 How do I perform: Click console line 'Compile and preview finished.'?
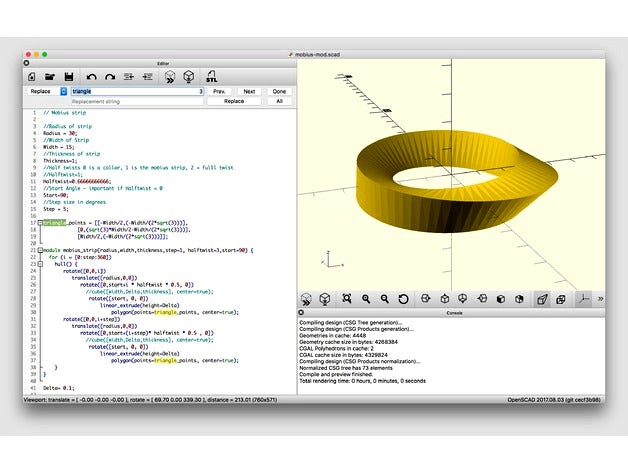[336, 374]
